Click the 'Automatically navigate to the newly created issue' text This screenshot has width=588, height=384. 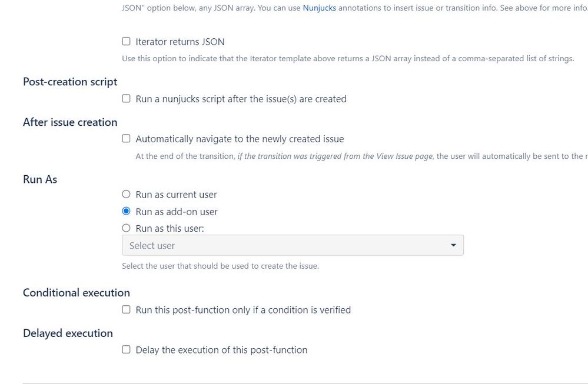point(240,139)
